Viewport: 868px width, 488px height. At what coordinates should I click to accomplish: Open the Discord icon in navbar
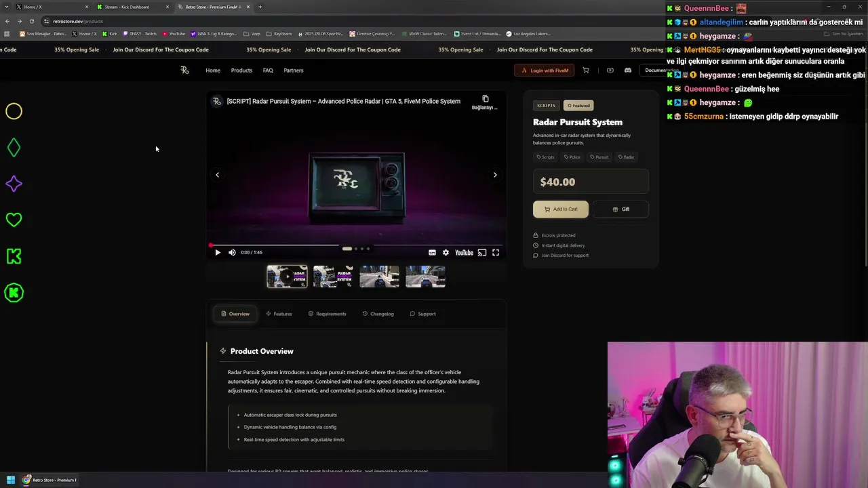pyautogui.click(x=628, y=70)
